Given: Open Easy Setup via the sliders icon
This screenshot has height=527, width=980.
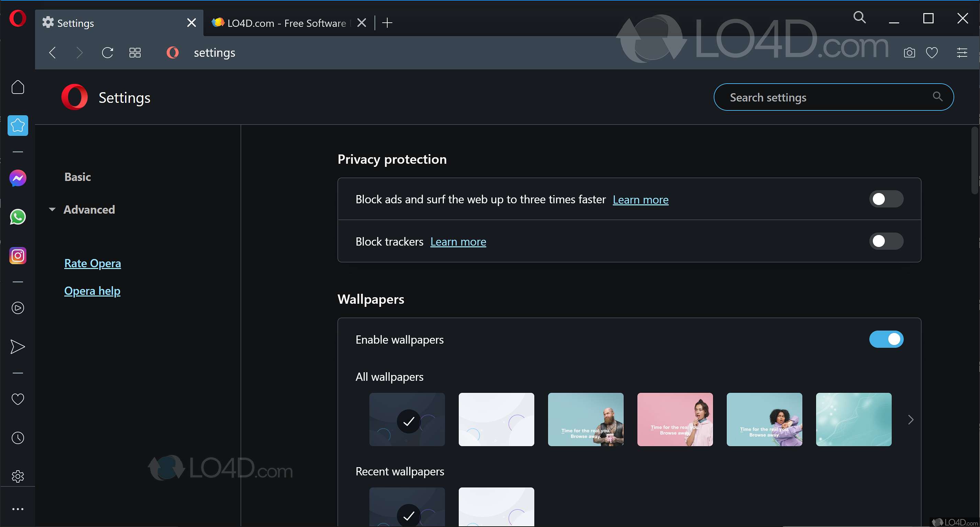Looking at the screenshot, I should 962,53.
